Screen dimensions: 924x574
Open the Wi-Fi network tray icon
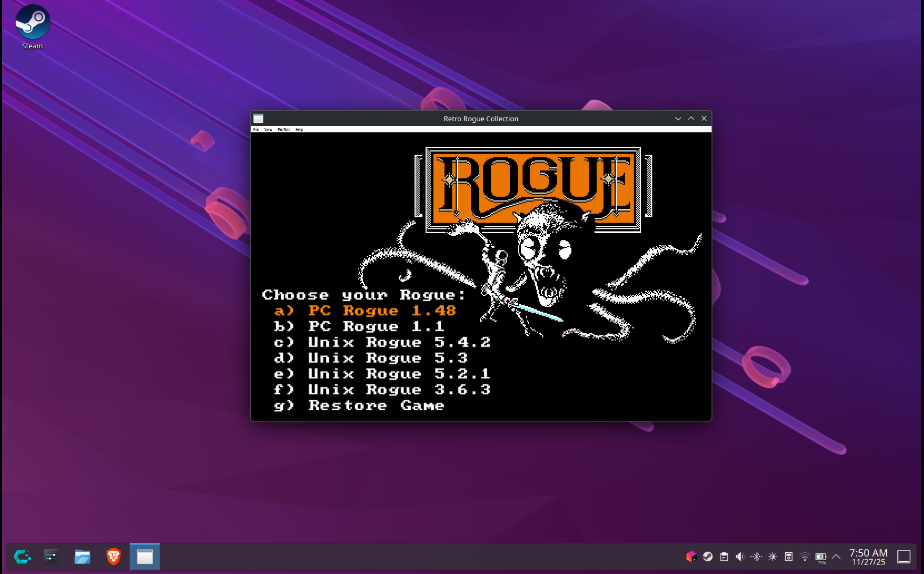(x=805, y=556)
